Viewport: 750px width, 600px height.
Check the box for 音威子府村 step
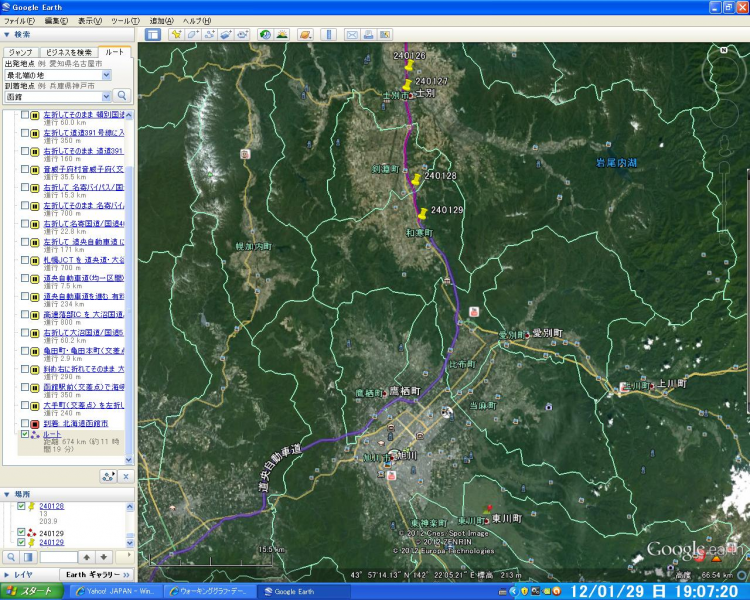point(25,169)
